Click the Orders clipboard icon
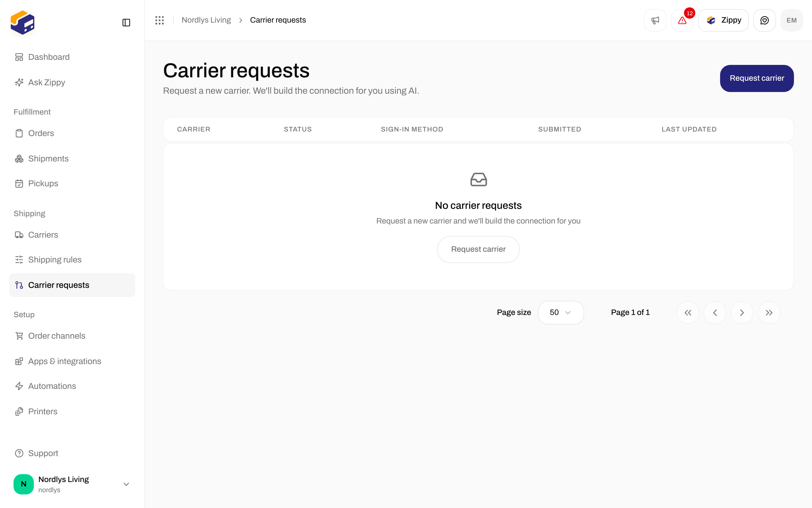 pyautogui.click(x=19, y=133)
